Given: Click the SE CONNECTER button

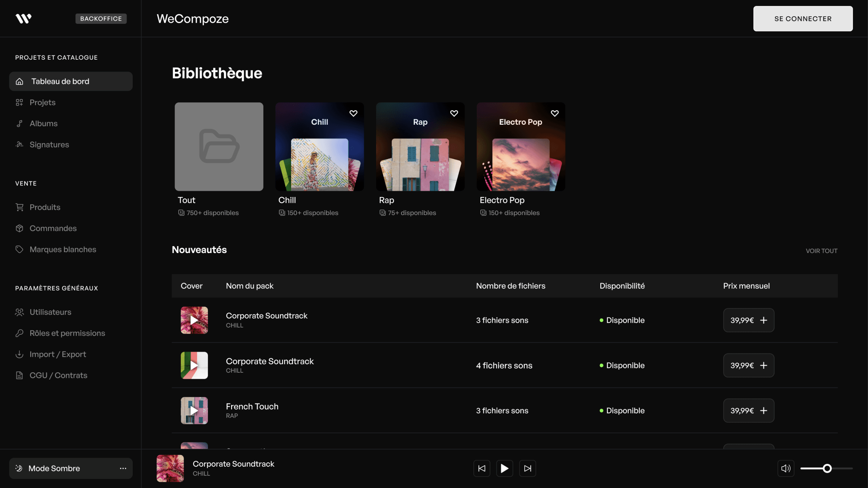Looking at the screenshot, I should [803, 18].
